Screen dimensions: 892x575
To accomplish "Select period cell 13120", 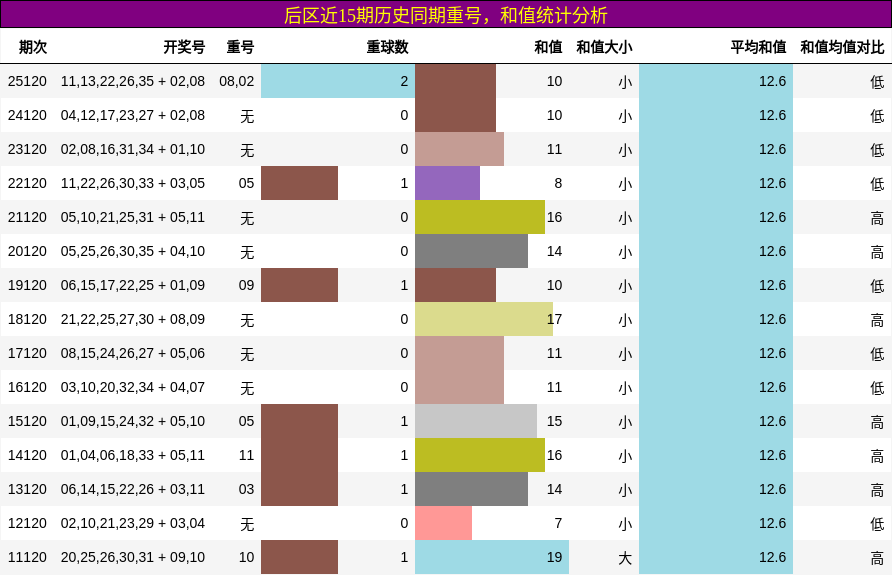I will click(27, 489).
